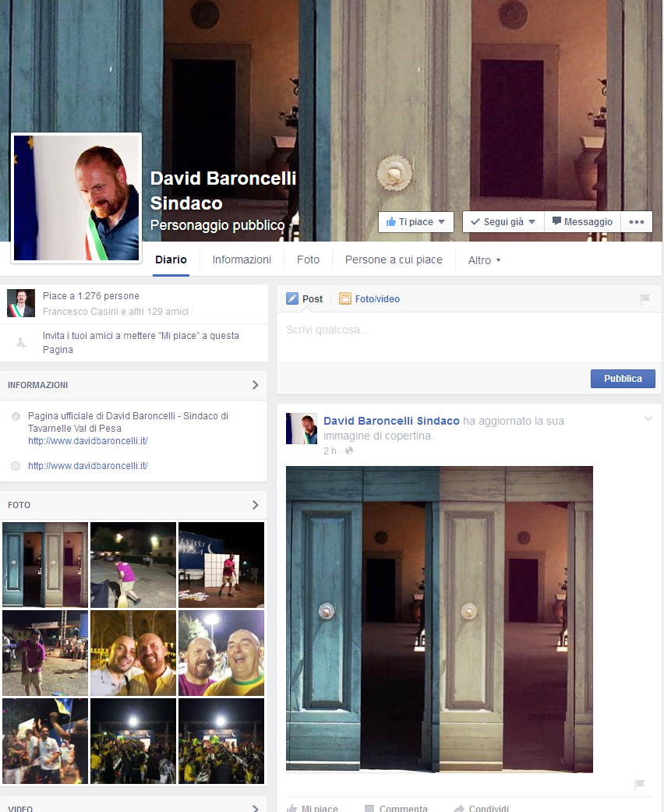Viewport: 664px width, 812px height.
Task: Open the selfie with purple and yellow-green shirts
Action: (x=221, y=652)
